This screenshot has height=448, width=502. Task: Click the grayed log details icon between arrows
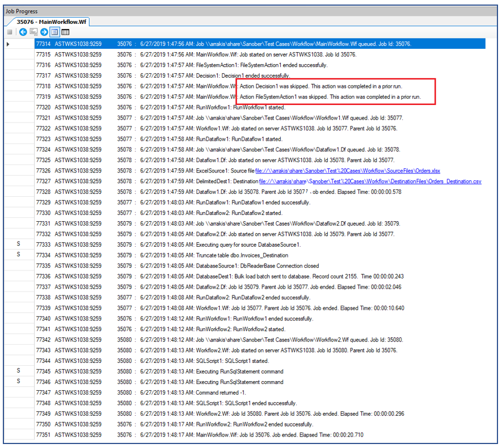click(34, 32)
